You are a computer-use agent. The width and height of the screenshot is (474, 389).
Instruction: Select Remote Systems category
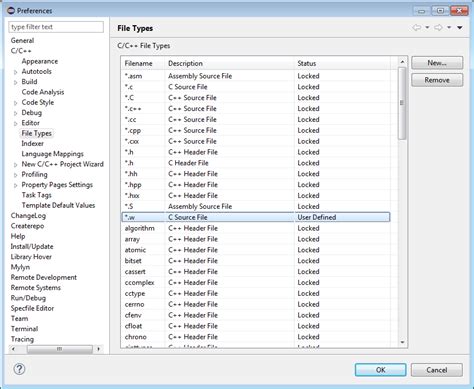36,288
